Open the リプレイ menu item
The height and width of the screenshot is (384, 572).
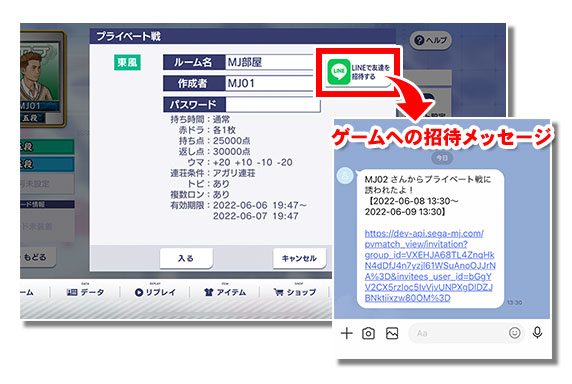[155, 292]
